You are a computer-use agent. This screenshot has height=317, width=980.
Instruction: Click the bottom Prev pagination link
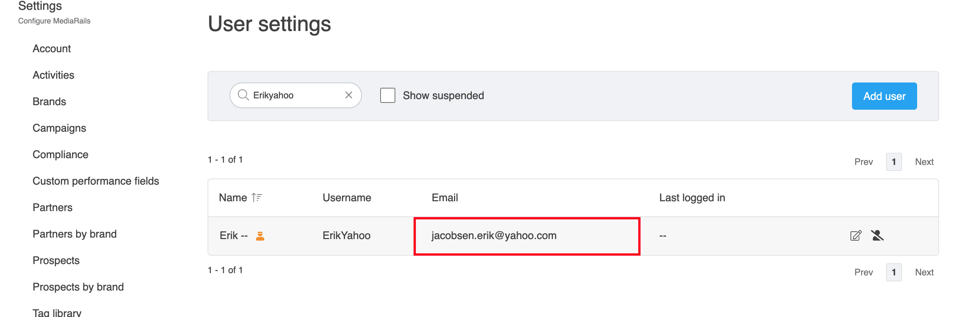863,272
